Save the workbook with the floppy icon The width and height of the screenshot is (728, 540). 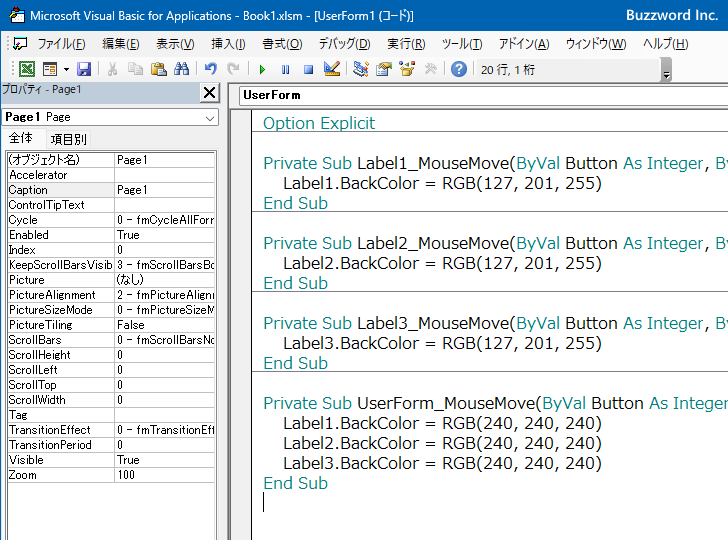coord(84,69)
